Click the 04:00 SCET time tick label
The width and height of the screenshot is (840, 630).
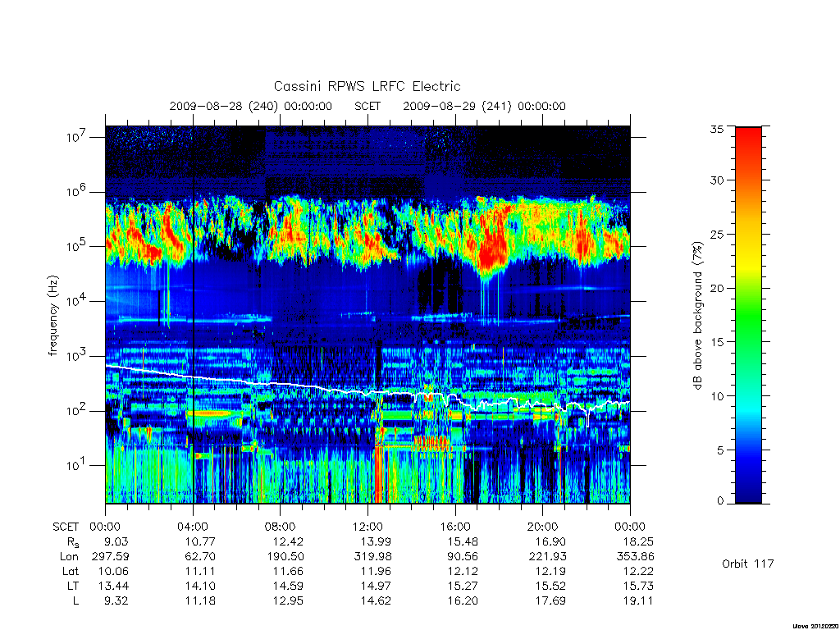point(193,527)
